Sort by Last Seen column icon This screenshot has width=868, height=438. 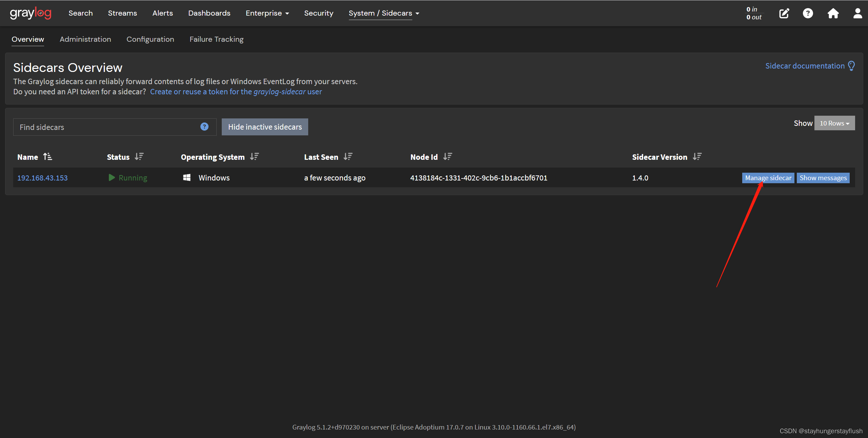tap(348, 157)
